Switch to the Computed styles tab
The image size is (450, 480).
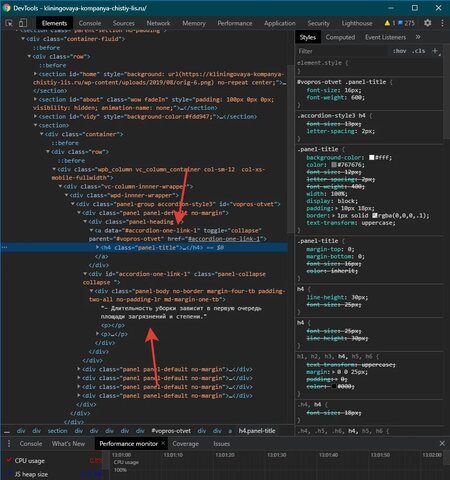340,37
